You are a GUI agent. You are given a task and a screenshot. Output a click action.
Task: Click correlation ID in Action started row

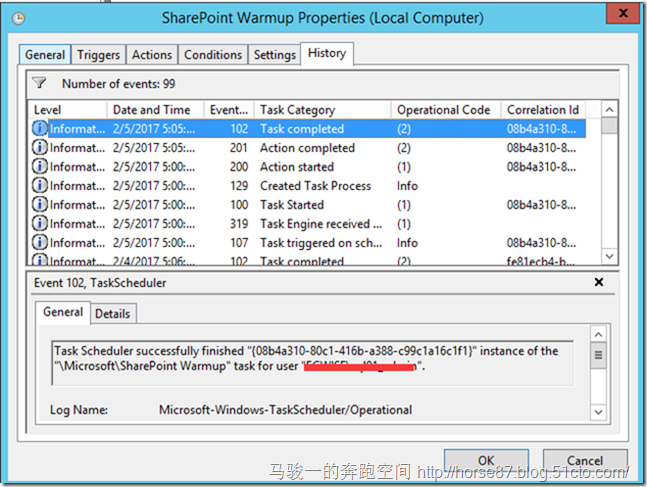[x=541, y=167]
